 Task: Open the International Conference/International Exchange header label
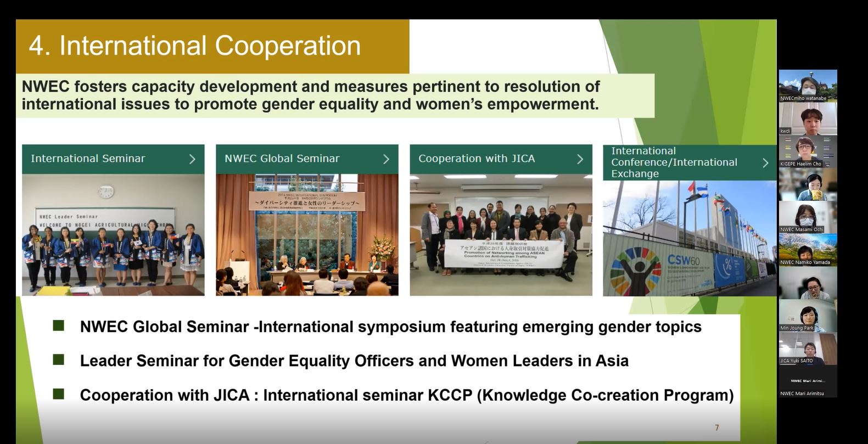point(674,162)
